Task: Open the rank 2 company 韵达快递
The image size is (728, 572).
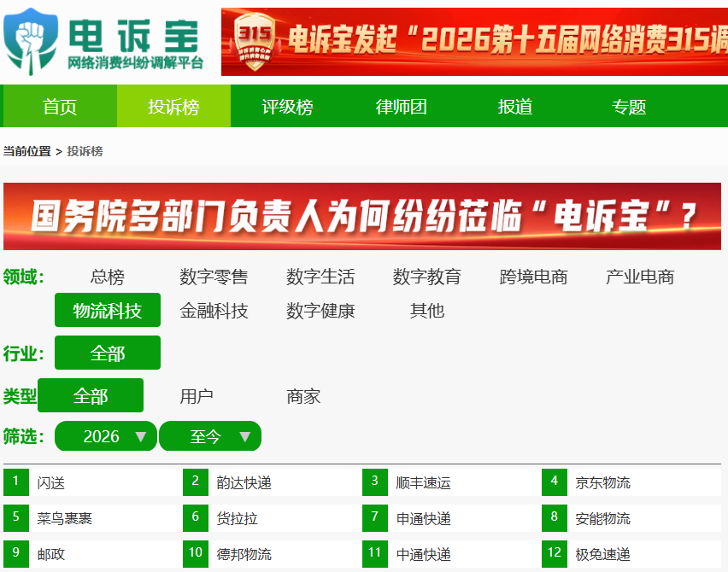Action: click(244, 483)
